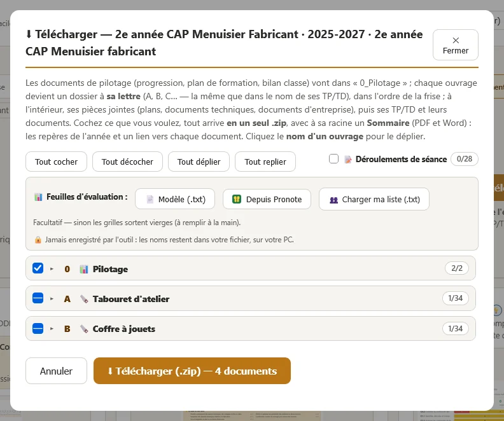Click the Feuilles d'évaluation label
Screen dimensions: 504x421
click(x=87, y=197)
